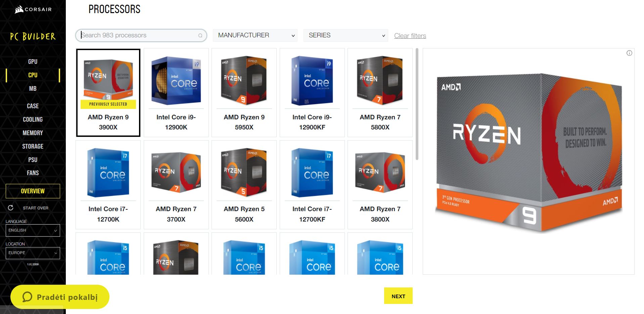Click the large Ryzen 9 preview image
Screen dimensions: 644x314
[529, 153]
